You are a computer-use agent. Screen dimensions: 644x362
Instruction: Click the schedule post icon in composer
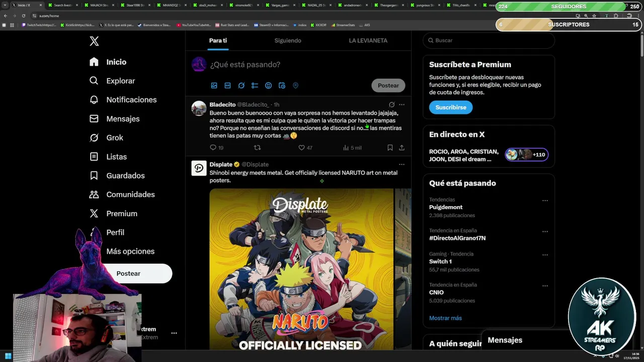(282, 85)
